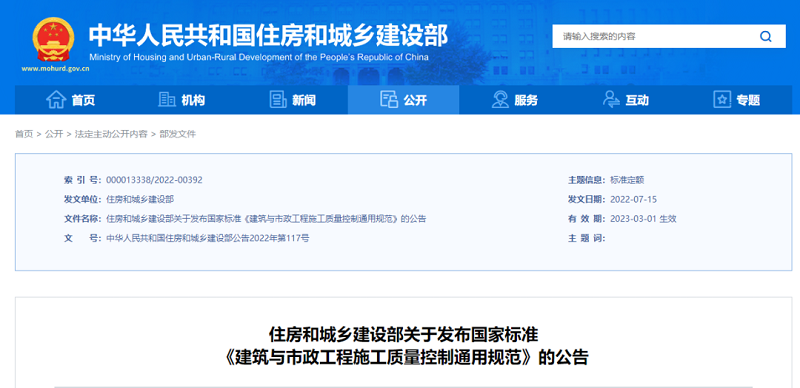Click the headline line 《建筑与市政工程施工质量控制通用规范》的公告

click(x=406, y=357)
